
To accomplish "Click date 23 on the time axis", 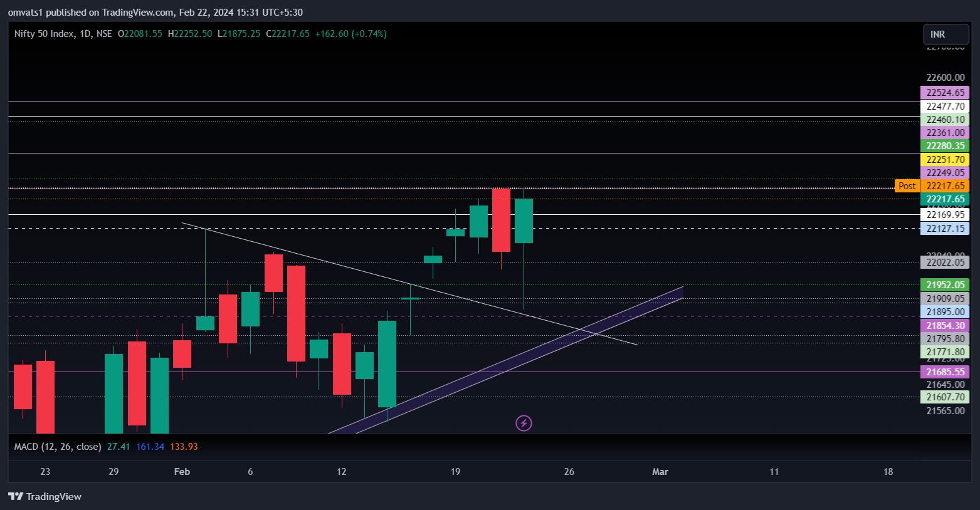I will click(45, 472).
